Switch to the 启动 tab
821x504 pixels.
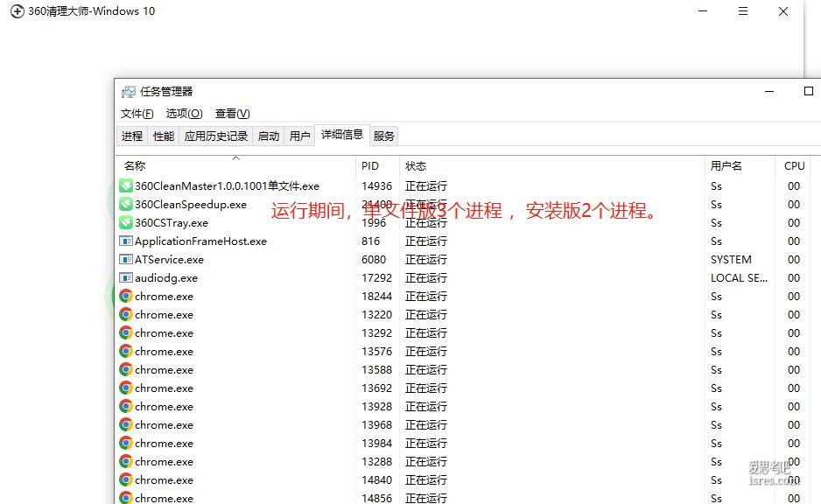pyautogui.click(x=269, y=136)
